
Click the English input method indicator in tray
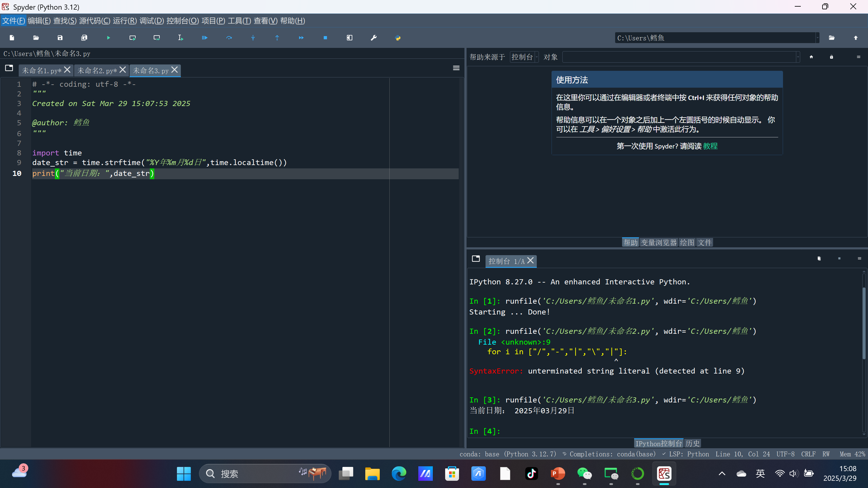[x=760, y=474]
